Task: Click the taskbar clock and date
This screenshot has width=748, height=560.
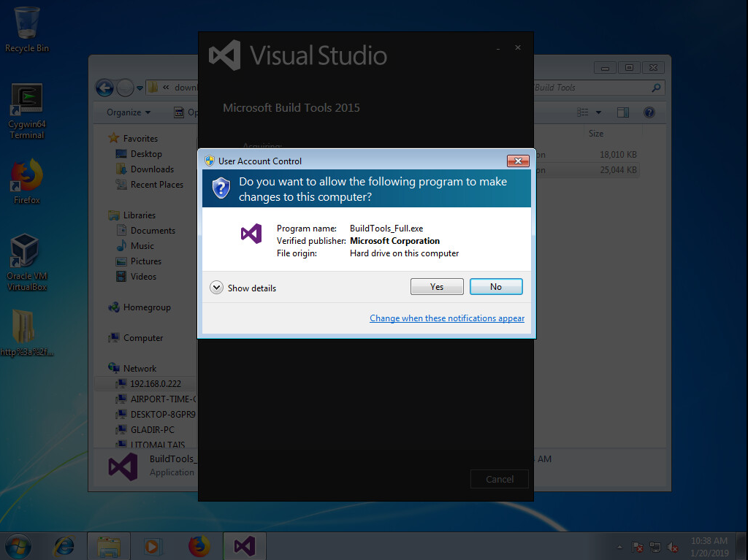Action: [x=709, y=545]
